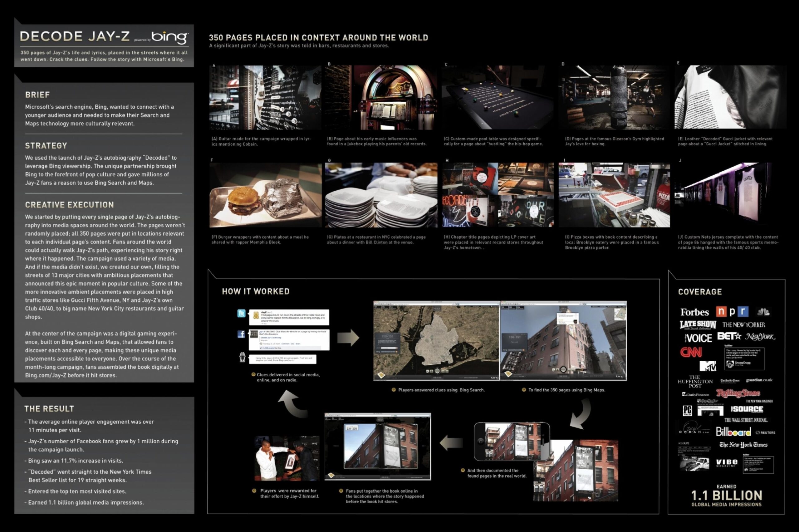
Task: Click the smartphone photographing the building
Action: point(512,442)
